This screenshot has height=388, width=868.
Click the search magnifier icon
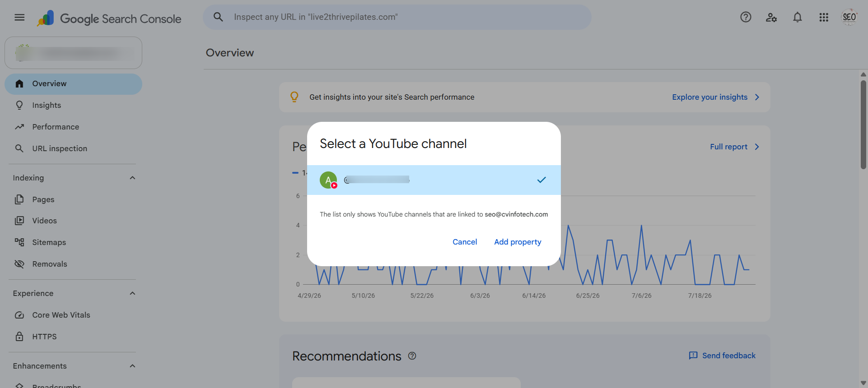tap(218, 17)
